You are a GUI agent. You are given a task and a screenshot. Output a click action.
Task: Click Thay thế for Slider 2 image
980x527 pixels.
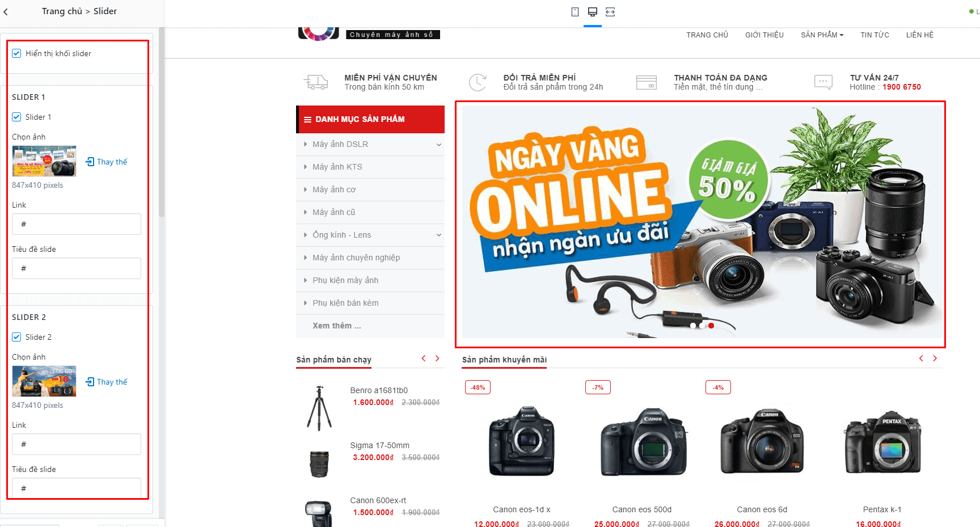pyautogui.click(x=107, y=382)
